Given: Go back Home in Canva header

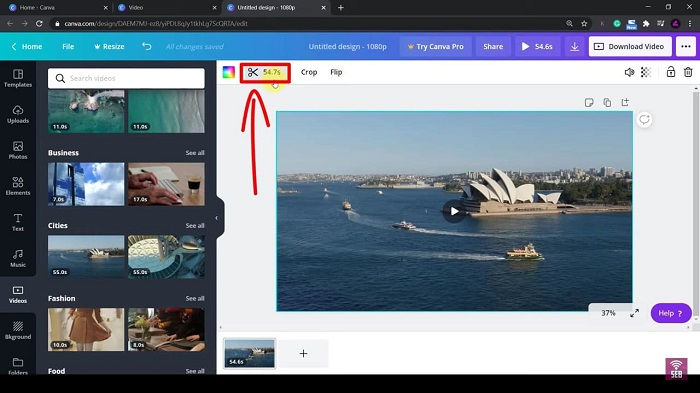Looking at the screenshot, I should tap(27, 46).
